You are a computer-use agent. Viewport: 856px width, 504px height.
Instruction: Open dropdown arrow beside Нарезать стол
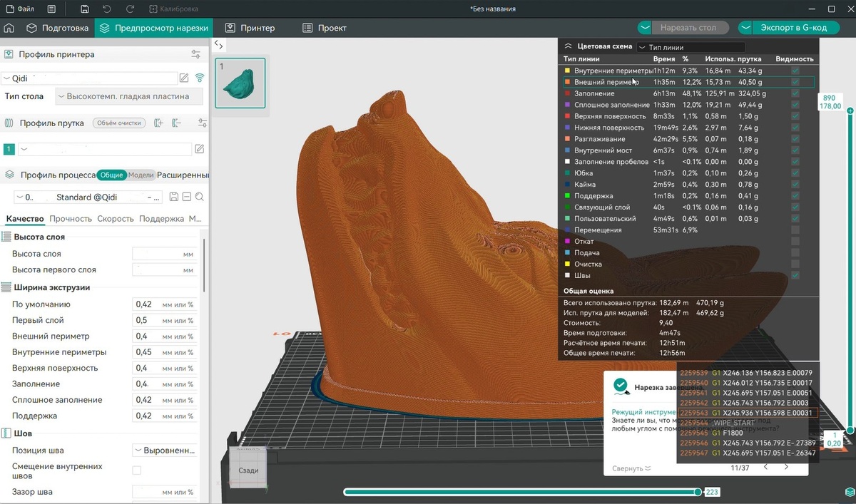tap(645, 28)
